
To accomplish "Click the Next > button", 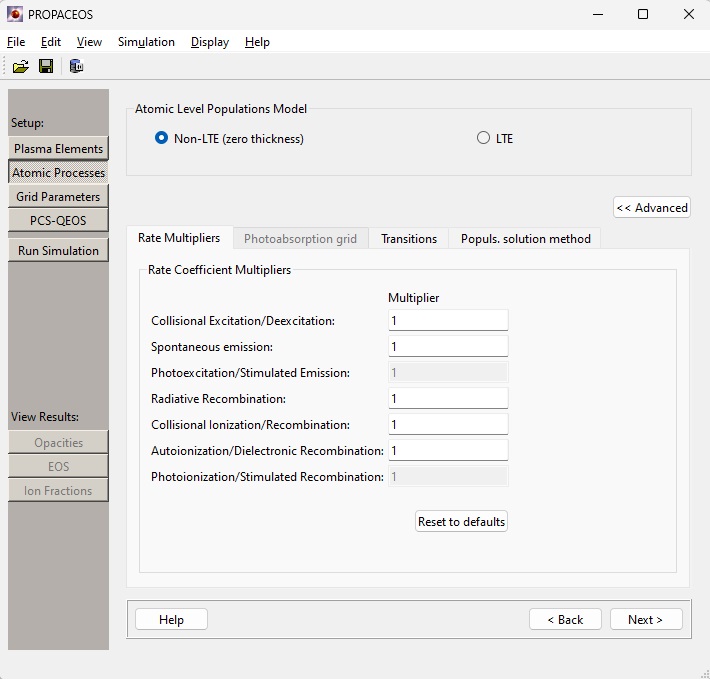I will pyautogui.click(x=645, y=619).
